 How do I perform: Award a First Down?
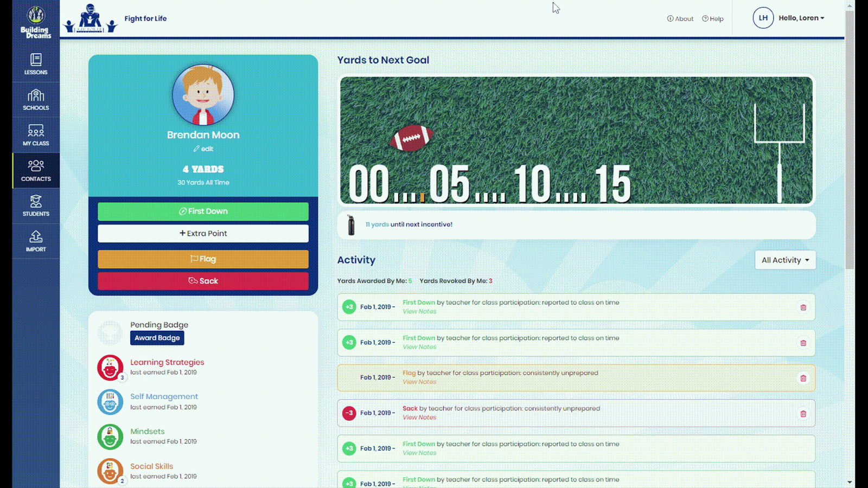pyautogui.click(x=203, y=211)
